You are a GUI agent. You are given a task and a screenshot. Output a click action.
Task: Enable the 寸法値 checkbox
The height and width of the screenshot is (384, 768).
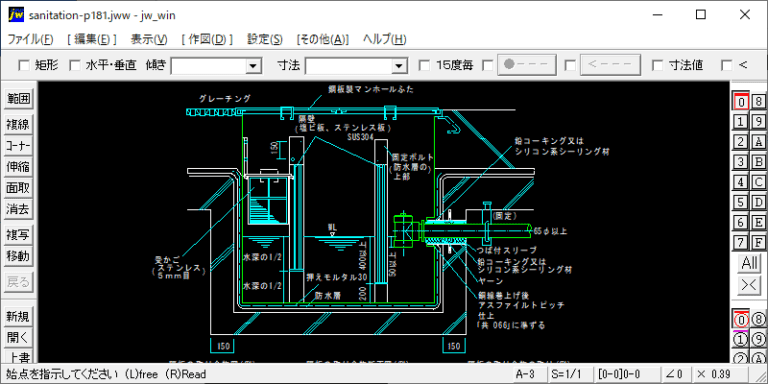(x=658, y=65)
